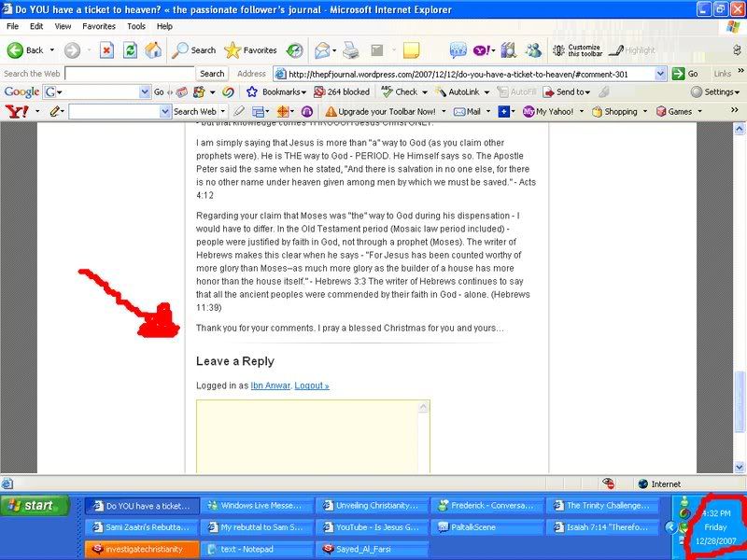Click Upgrade your Toolbar Now! warning icon
The width and height of the screenshot is (747, 560).
331,111
